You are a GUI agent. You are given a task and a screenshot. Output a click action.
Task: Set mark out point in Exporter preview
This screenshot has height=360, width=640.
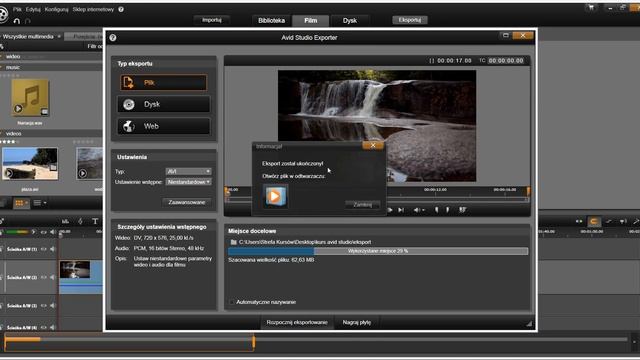tap(448, 210)
